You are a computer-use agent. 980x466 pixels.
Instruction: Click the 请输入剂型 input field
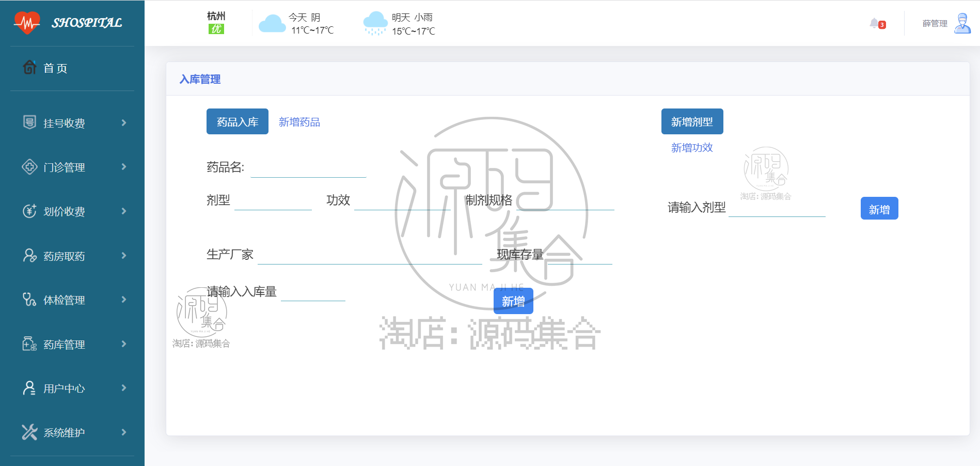point(777,208)
